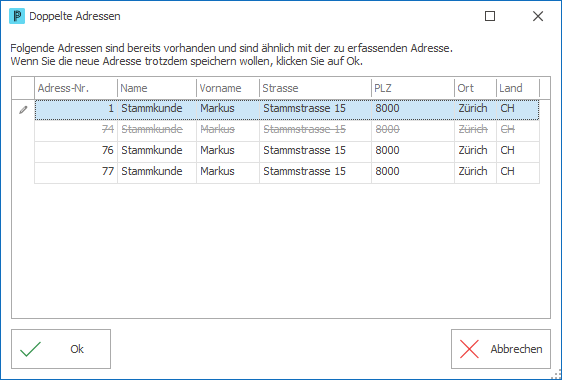Image resolution: width=562 pixels, height=380 pixels.
Task: Click PLZ 8000 in row 74
Action: pyautogui.click(x=413, y=130)
